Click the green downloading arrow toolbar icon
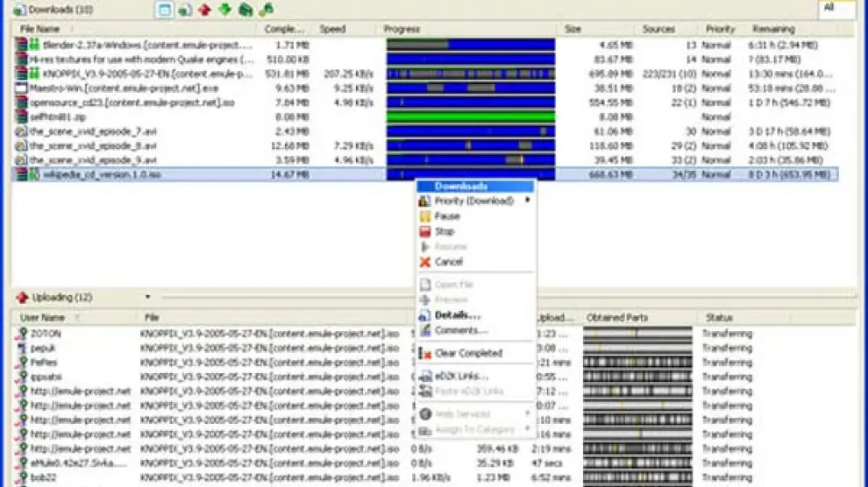The width and height of the screenshot is (868, 487). pos(224,10)
